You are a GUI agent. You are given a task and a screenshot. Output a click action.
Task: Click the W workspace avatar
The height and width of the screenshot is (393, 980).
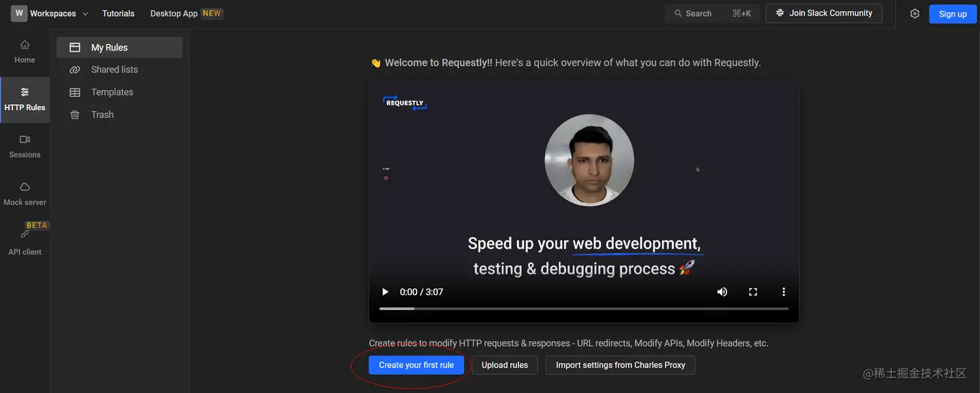point(19,13)
